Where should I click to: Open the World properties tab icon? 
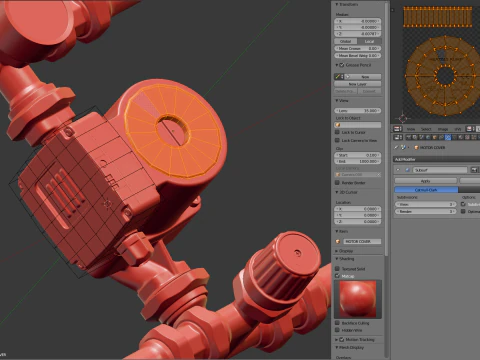[428, 137]
